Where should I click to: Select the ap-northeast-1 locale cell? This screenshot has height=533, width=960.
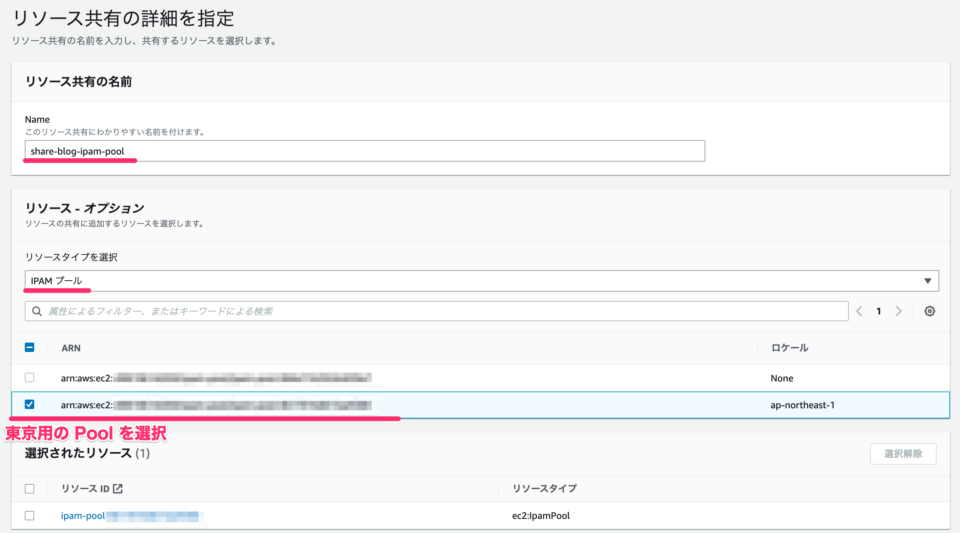click(x=802, y=404)
